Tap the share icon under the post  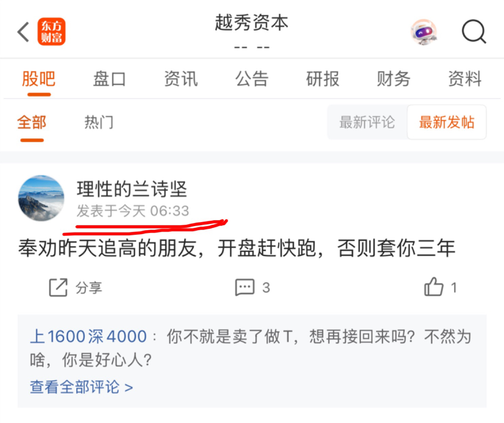point(58,287)
